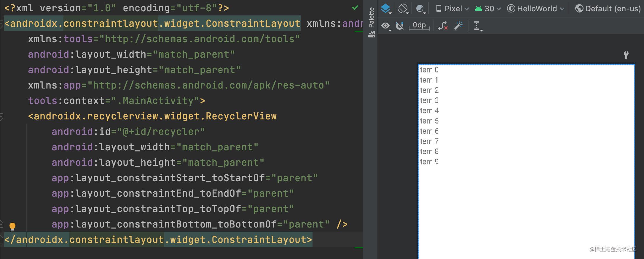This screenshot has height=259, width=644.
Task: Open the HelloWorld theme selector
Action: click(535, 9)
